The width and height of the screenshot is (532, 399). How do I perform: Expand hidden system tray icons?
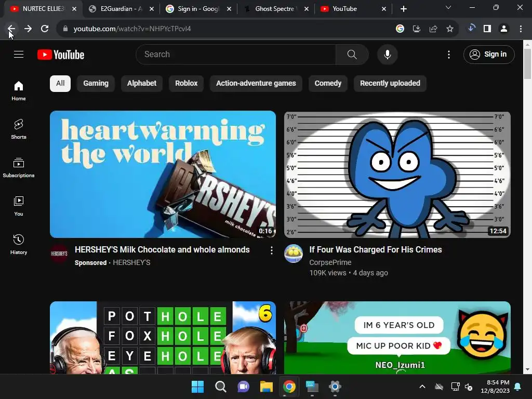point(422,387)
